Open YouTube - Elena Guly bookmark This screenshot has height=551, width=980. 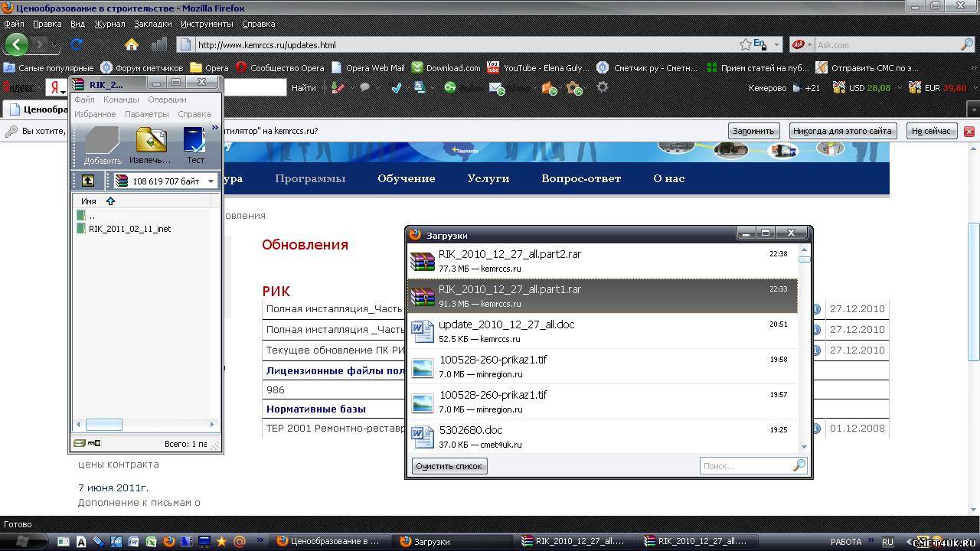[537, 67]
